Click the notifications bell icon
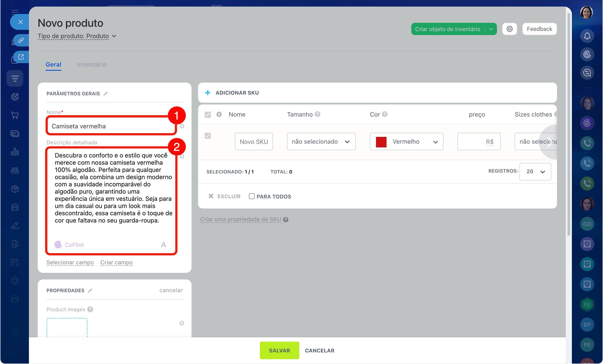603x364 pixels. pos(587,36)
